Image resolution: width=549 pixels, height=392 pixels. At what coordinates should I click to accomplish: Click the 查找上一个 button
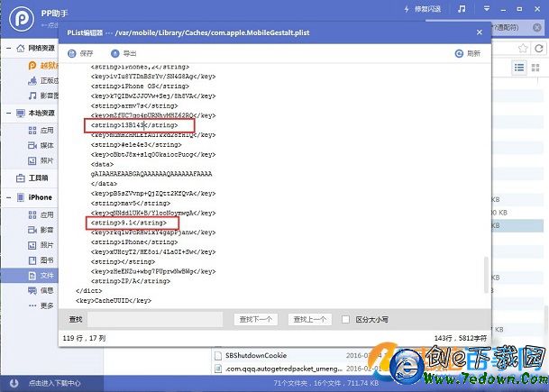click(310, 319)
